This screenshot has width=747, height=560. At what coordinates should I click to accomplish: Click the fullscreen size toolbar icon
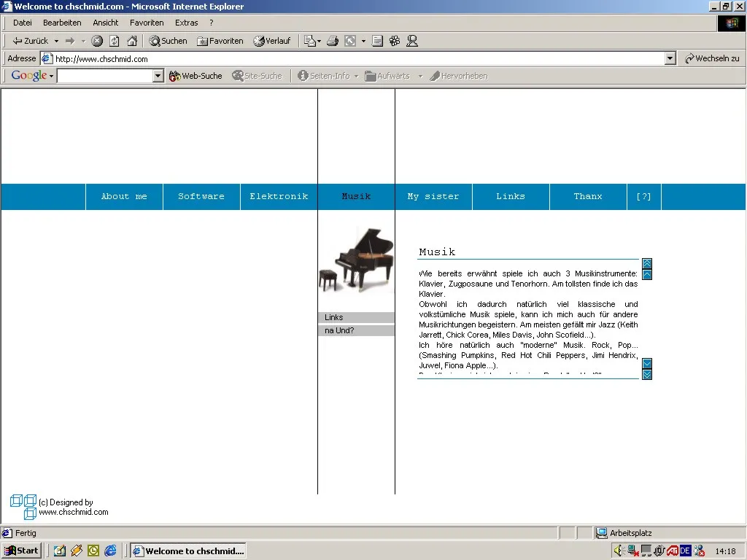[x=350, y=41]
